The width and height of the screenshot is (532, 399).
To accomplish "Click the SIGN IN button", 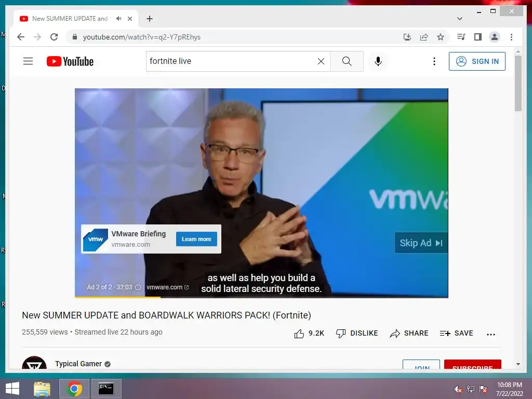I will coord(477,61).
